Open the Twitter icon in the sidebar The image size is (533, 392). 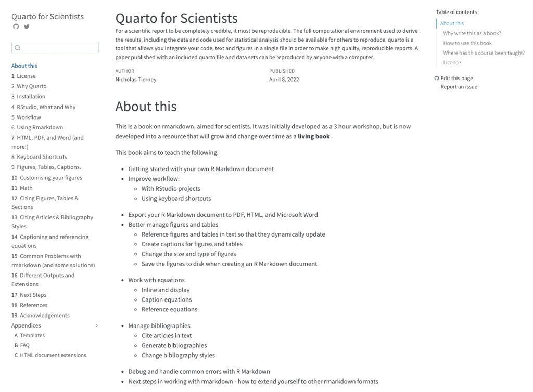click(x=27, y=27)
